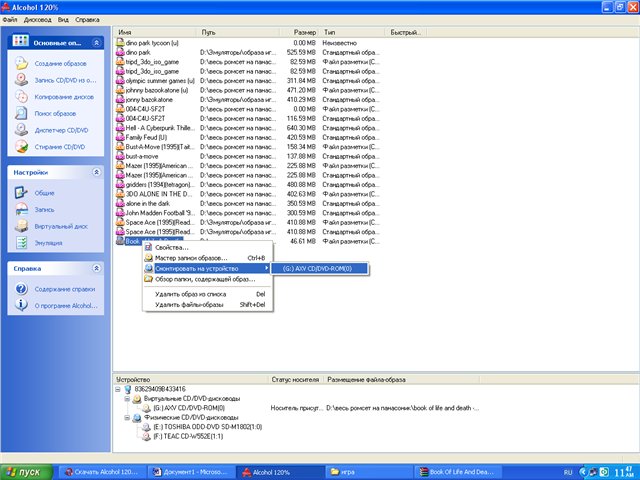Collapse the Справка panel chevron

pos(96,268)
